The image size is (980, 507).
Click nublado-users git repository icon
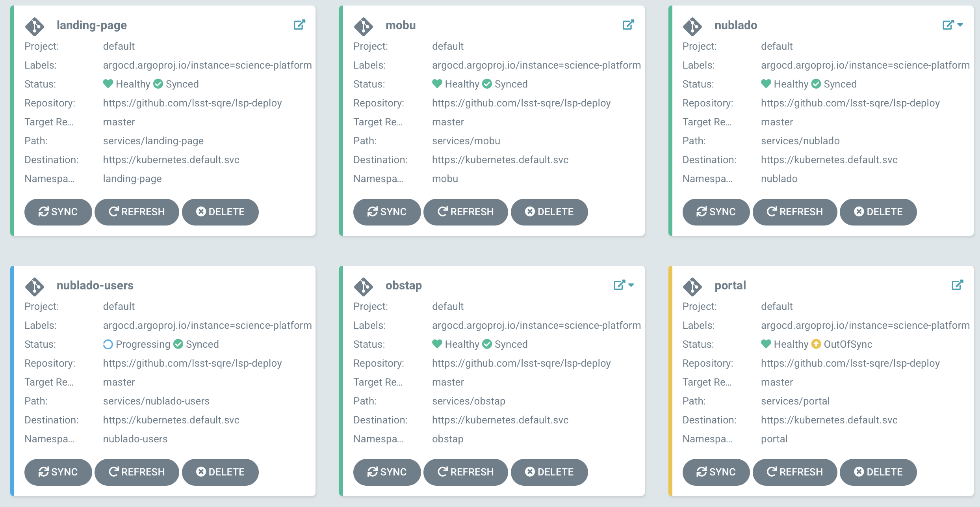click(x=35, y=287)
